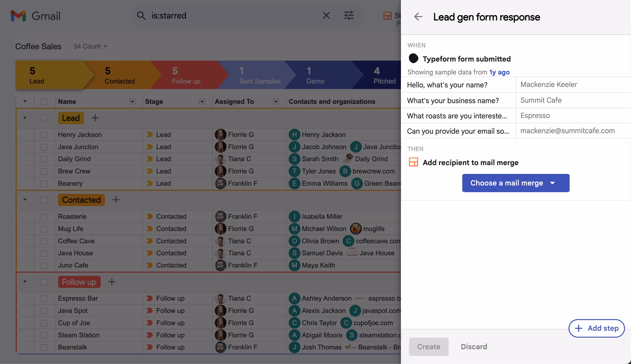Click the Discard button
This screenshot has height=364, width=631.
[474, 346]
